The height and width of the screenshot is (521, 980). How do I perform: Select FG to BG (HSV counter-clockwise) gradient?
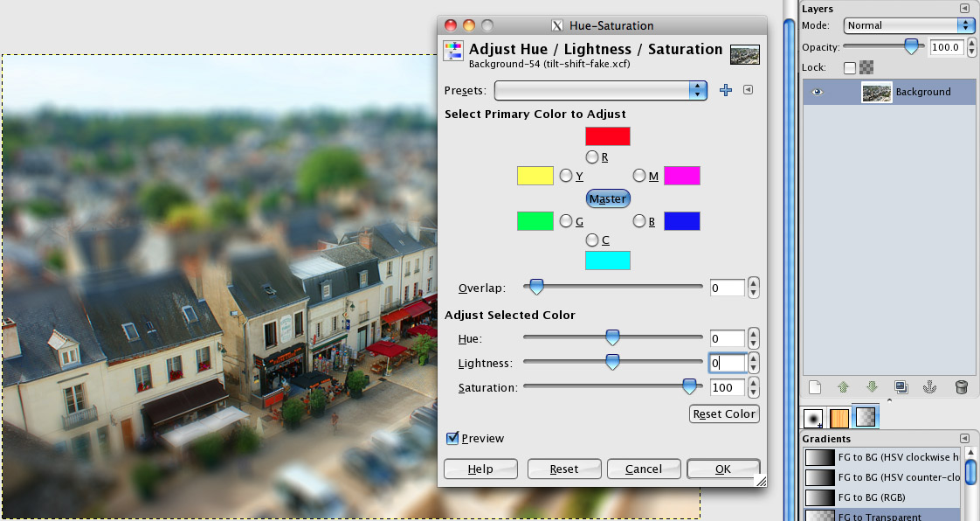point(882,477)
